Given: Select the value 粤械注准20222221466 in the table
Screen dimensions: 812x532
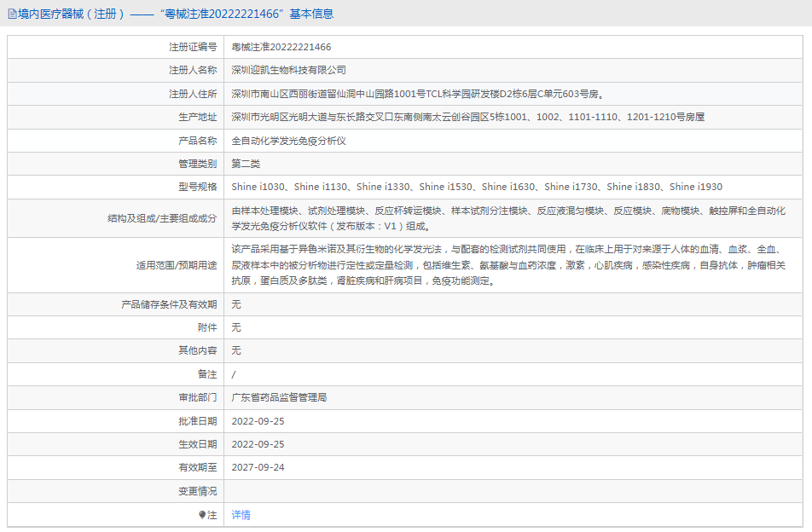Looking at the screenshot, I should coord(281,47).
